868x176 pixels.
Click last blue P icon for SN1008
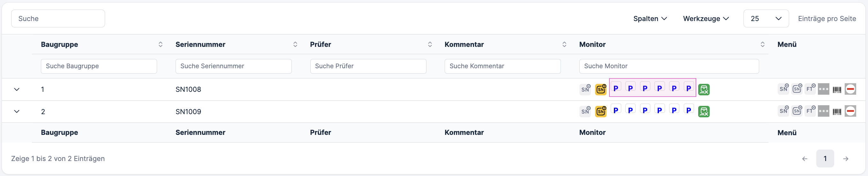(x=688, y=88)
